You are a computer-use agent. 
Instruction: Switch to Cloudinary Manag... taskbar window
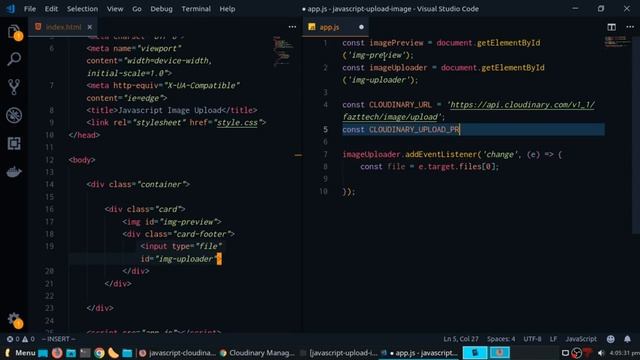click(258, 353)
